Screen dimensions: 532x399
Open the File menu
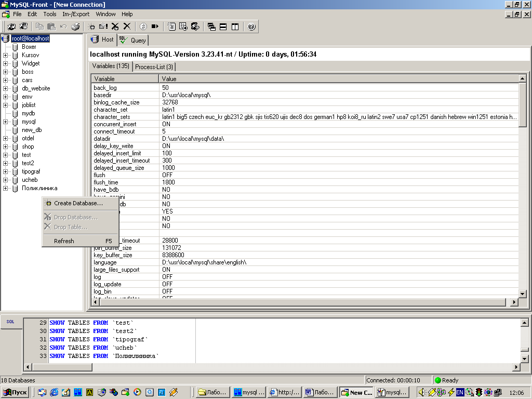click(17, 14)
